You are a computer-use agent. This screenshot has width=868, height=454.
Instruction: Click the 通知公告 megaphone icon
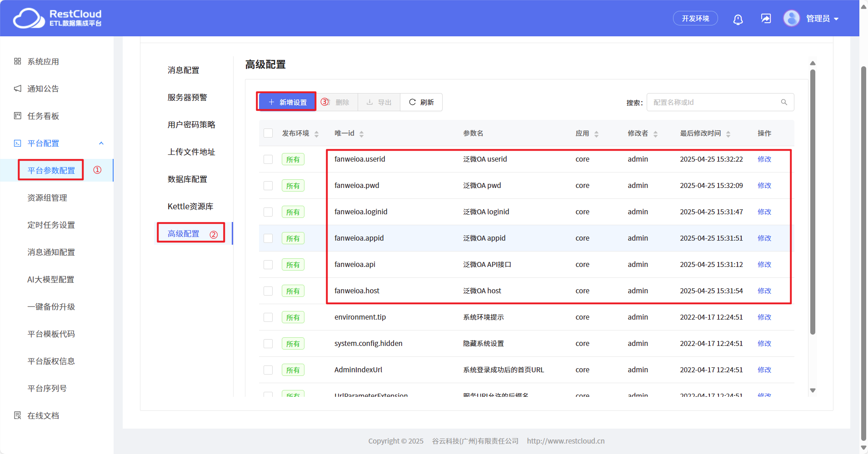(x=18, y=89)
